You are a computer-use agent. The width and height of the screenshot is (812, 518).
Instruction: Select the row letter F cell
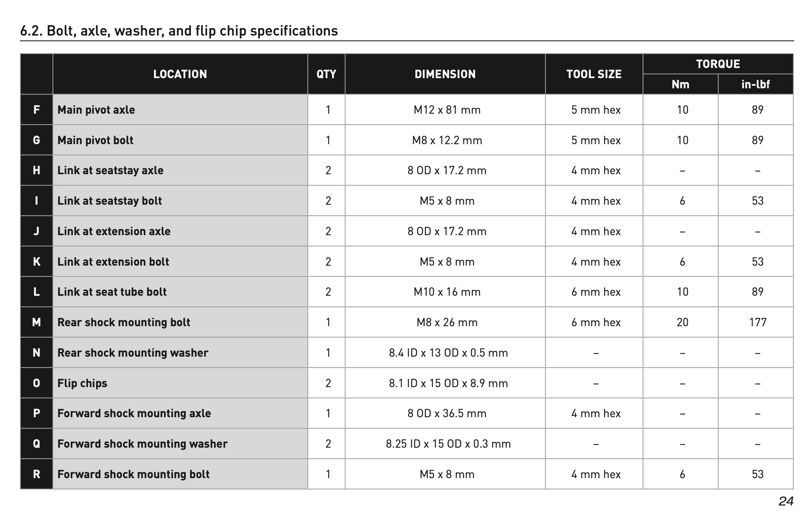[36, 110]
